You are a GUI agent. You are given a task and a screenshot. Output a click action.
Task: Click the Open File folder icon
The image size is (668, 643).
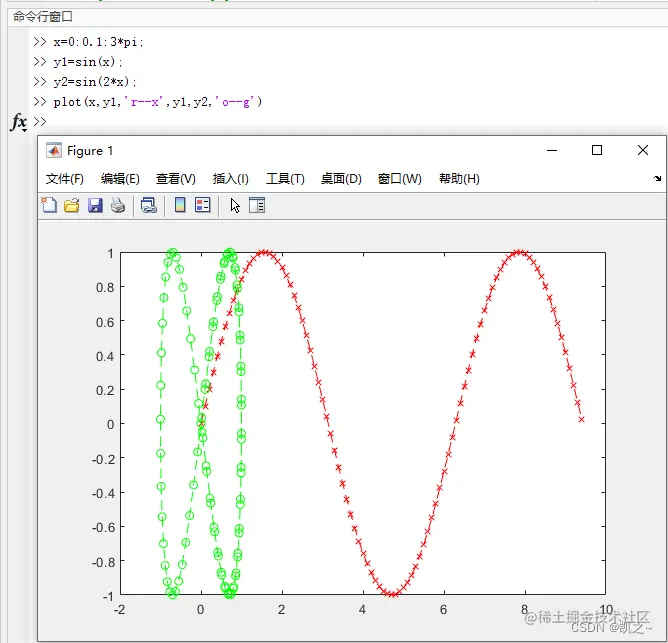click(72, 205)
